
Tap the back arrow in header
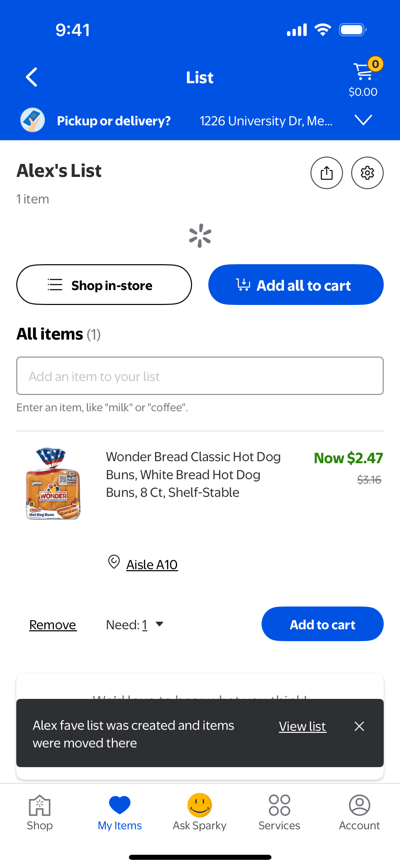pyautogui.click(x=32, y=77)
